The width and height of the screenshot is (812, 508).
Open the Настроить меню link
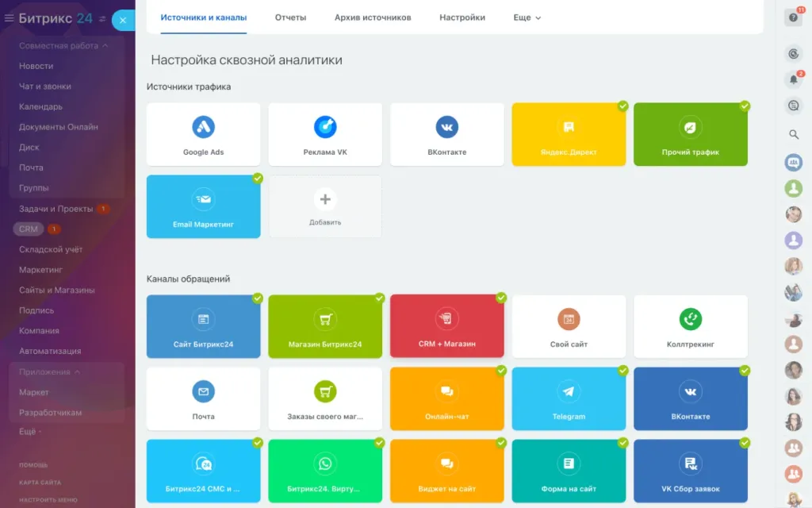[48, 500]
